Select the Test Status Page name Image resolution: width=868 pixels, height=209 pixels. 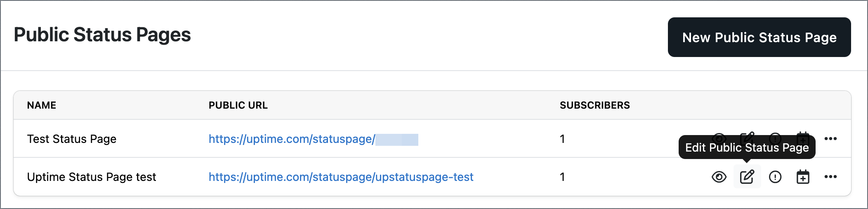point(72,139)
